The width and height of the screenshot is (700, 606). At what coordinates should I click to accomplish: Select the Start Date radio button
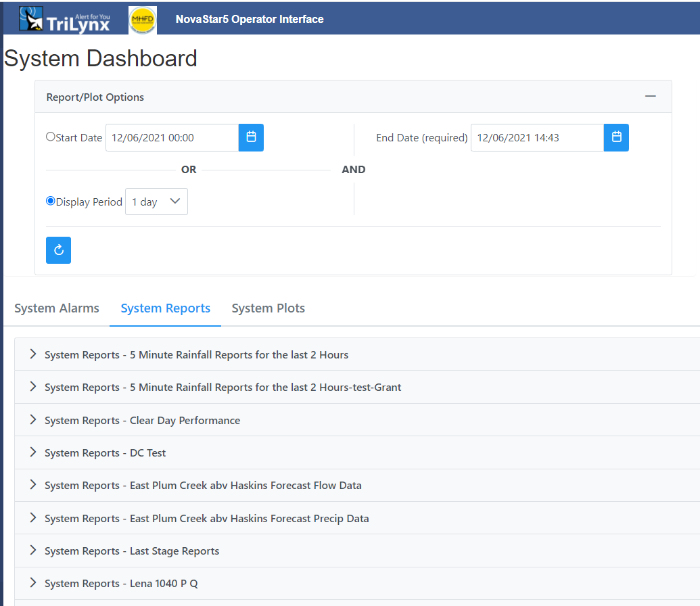tap(50, 136)
